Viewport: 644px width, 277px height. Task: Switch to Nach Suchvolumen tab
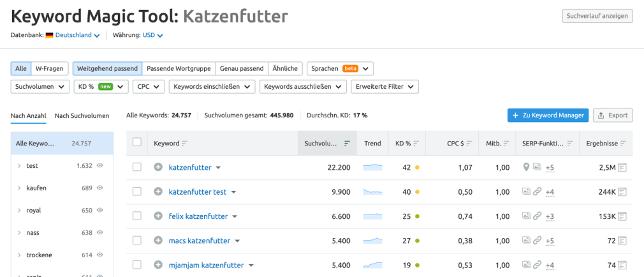pos(82,116)
